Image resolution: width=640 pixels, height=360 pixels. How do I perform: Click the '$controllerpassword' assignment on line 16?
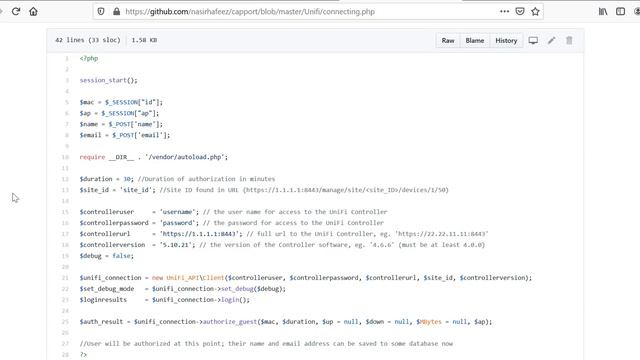click(139, 223)
